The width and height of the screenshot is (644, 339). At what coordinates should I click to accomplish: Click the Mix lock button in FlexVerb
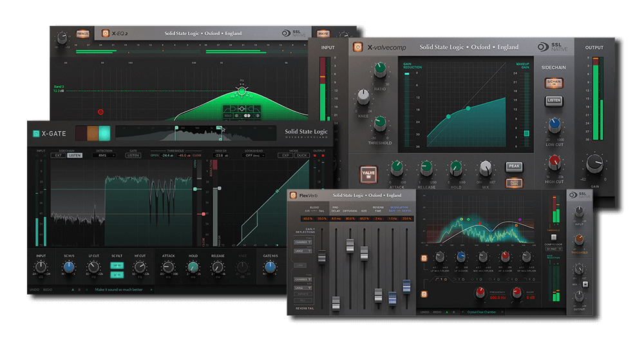[585, 284]
